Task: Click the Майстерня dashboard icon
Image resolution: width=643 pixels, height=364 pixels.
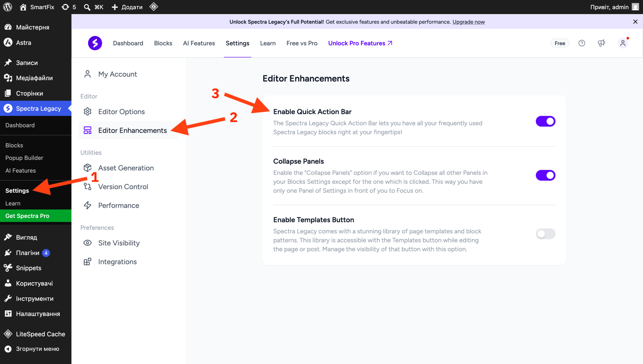Action: pos(8,27)
